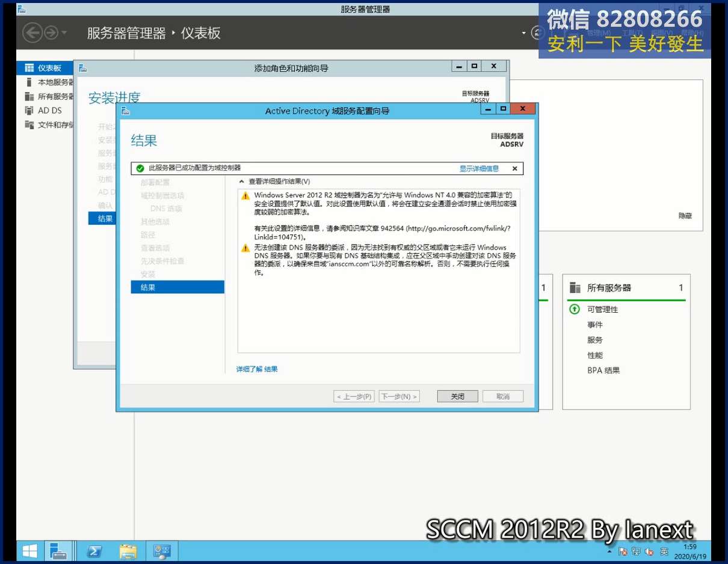
Task: Click 下一步(N) button
Action: tap(399, 396)
